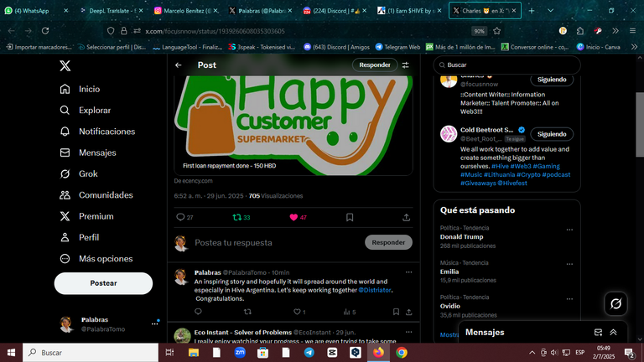
Task: Open the #Hive hashtag link
Action: 500,166
